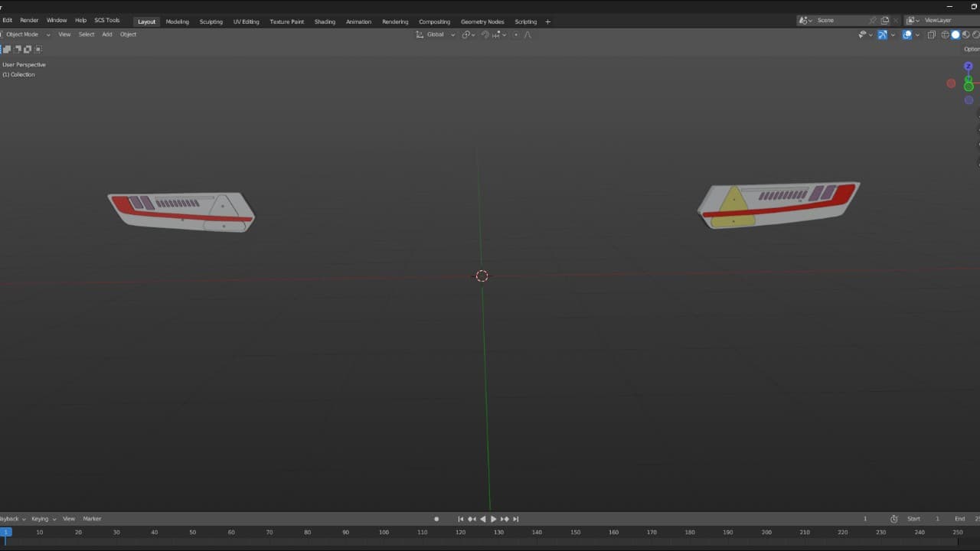Expand overlays options dropdown arrow
The width and height of the screenshot is (980, 551).
[x=917, y=34]
